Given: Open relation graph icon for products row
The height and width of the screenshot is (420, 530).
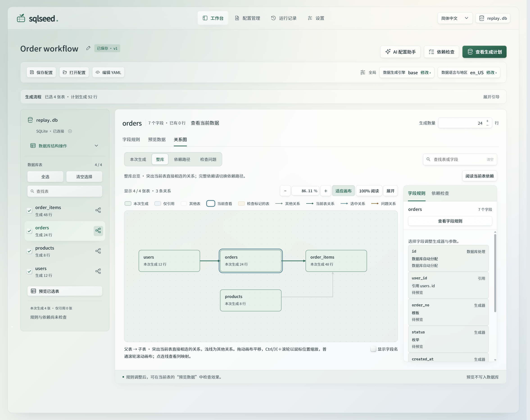Looking at the screenshot, I should pos(98,251).
